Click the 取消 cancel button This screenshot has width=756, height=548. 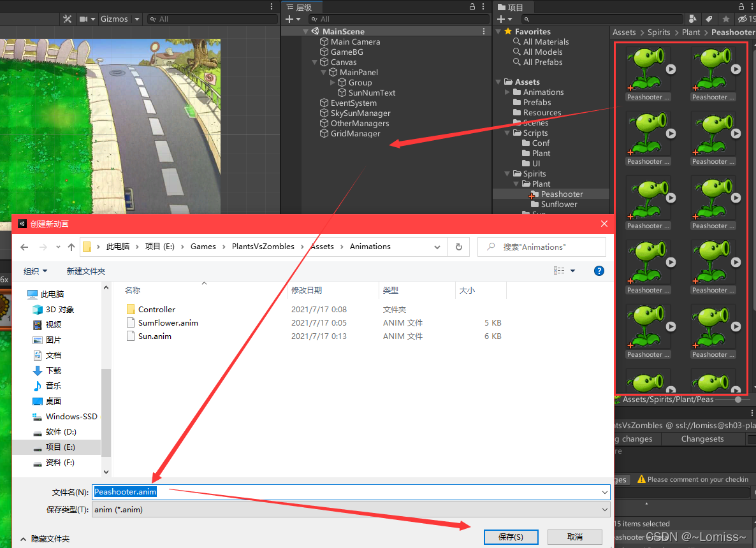click(x=575, y=537)
